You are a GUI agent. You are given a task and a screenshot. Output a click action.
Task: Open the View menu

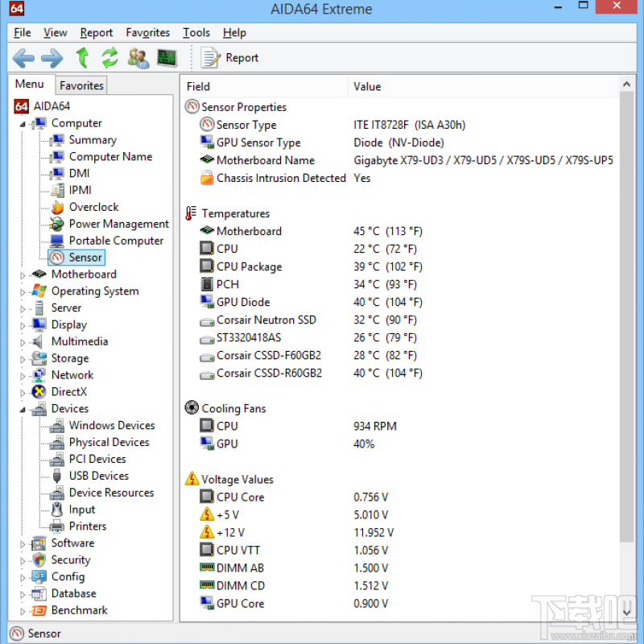(x=55, y=32)
